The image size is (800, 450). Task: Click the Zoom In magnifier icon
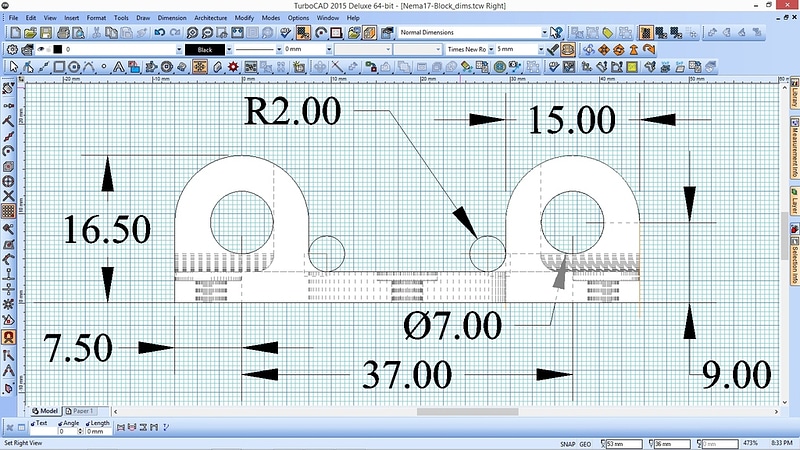coord(192,33)
